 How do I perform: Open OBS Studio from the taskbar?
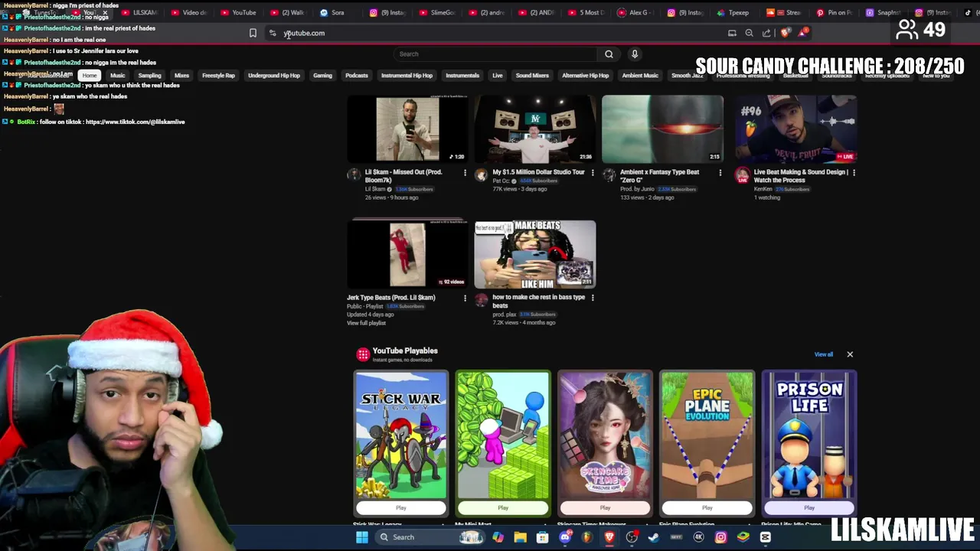click(x=632, y=537)
